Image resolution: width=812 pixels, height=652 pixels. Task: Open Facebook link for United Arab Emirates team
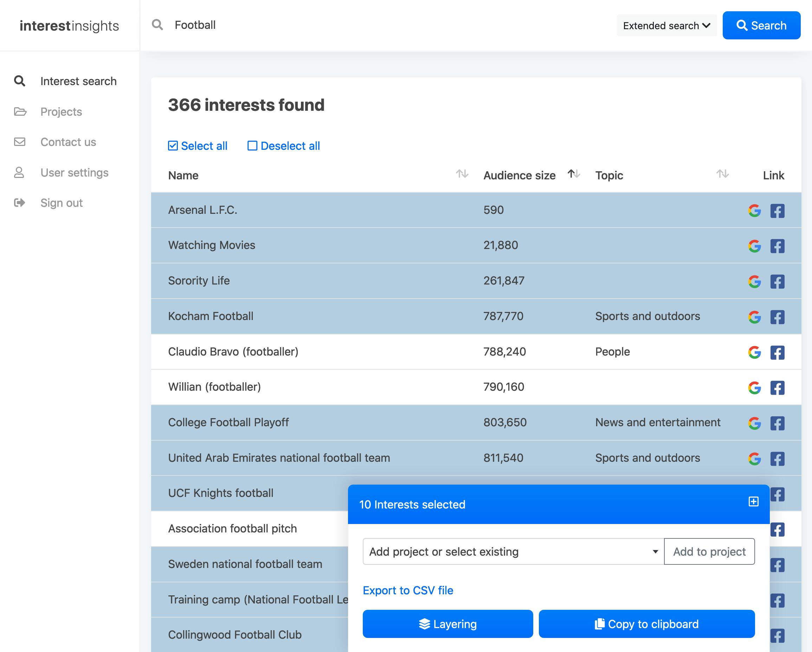[x=777, y=459]
